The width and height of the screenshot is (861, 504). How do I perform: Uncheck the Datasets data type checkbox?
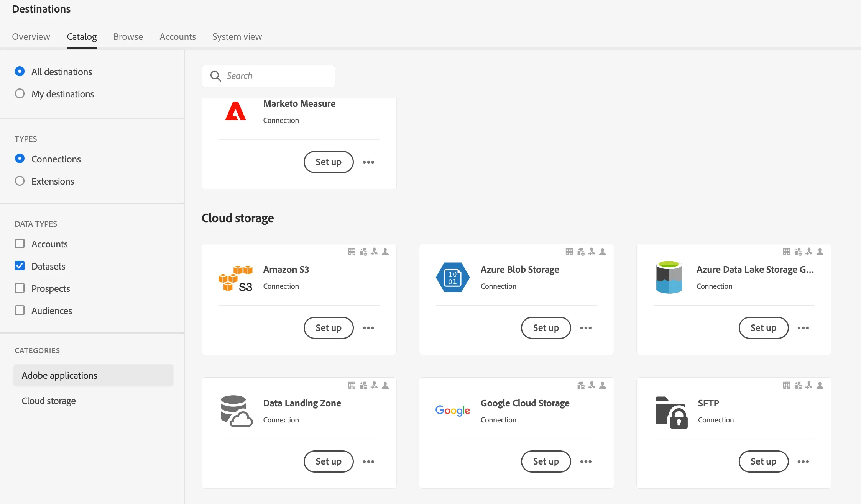coord(20,266)
